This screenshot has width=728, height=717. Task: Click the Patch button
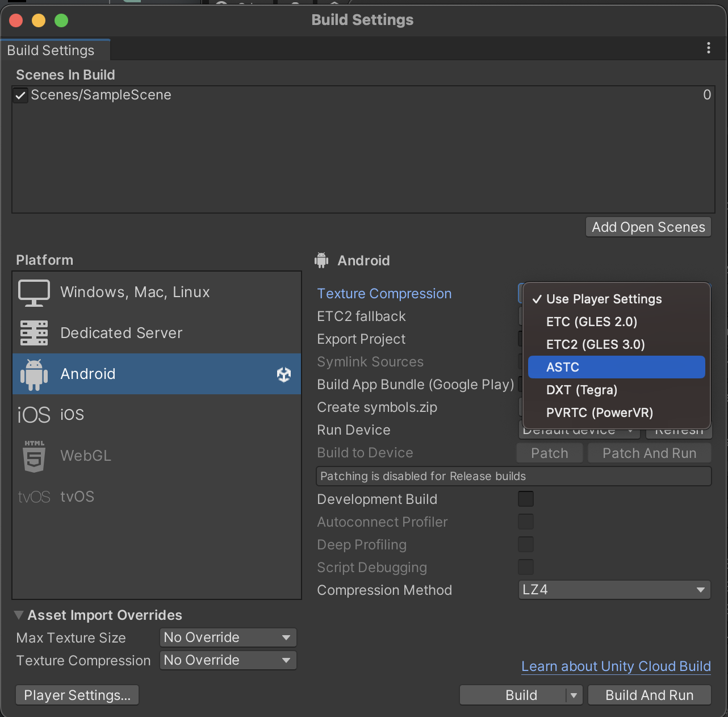[x=550, y=453]
